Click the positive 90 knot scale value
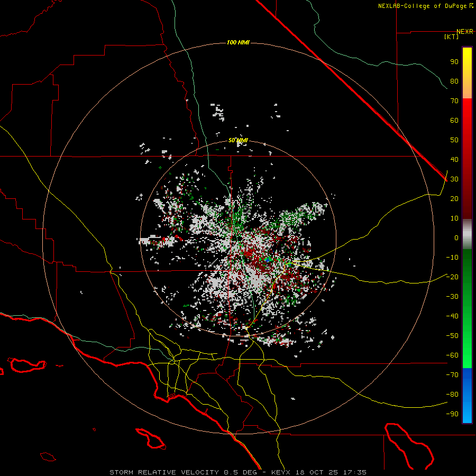The image size is (476, 476). [454, 62]
